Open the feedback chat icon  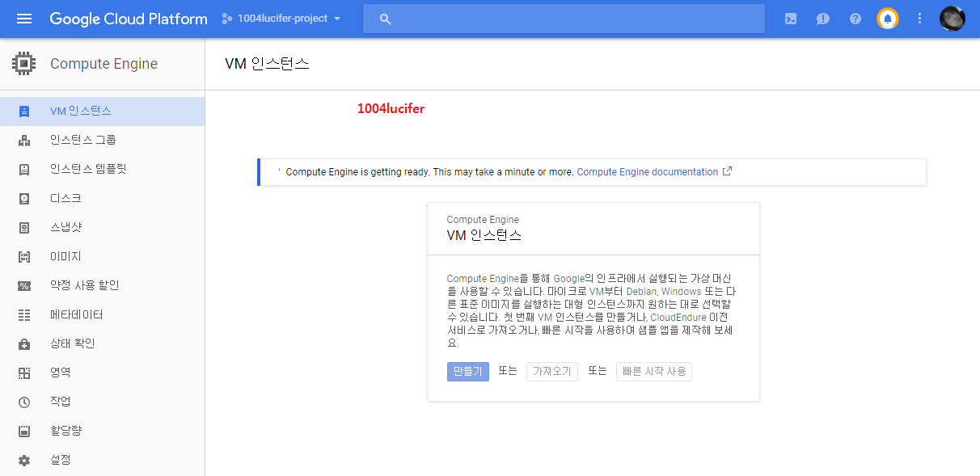822,18
